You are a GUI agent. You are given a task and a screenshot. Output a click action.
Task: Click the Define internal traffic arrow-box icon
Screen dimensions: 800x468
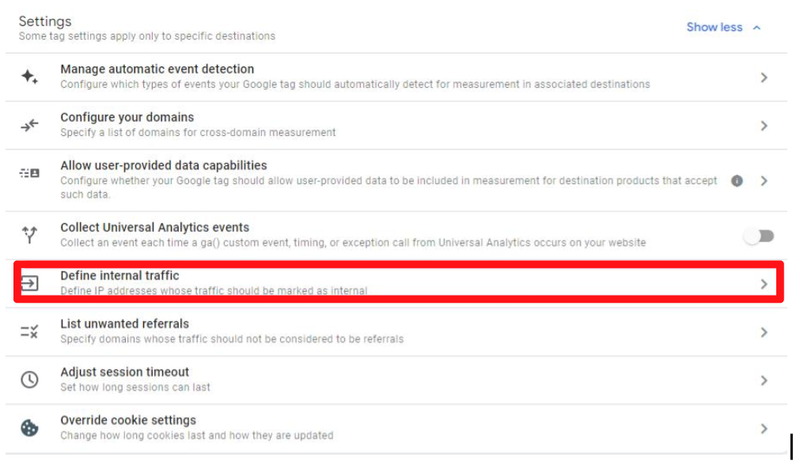pyautogui.click(x=29, y=283)
